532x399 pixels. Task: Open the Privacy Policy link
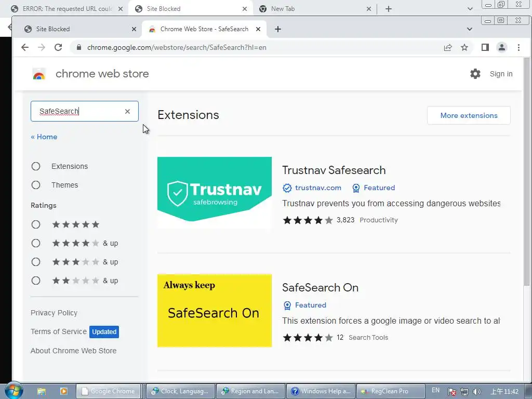coord(54,313)
